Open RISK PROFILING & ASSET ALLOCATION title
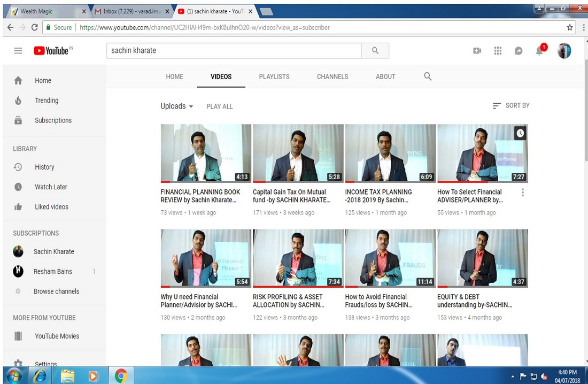This screenshot has height=384, width=588. point(288,301)
